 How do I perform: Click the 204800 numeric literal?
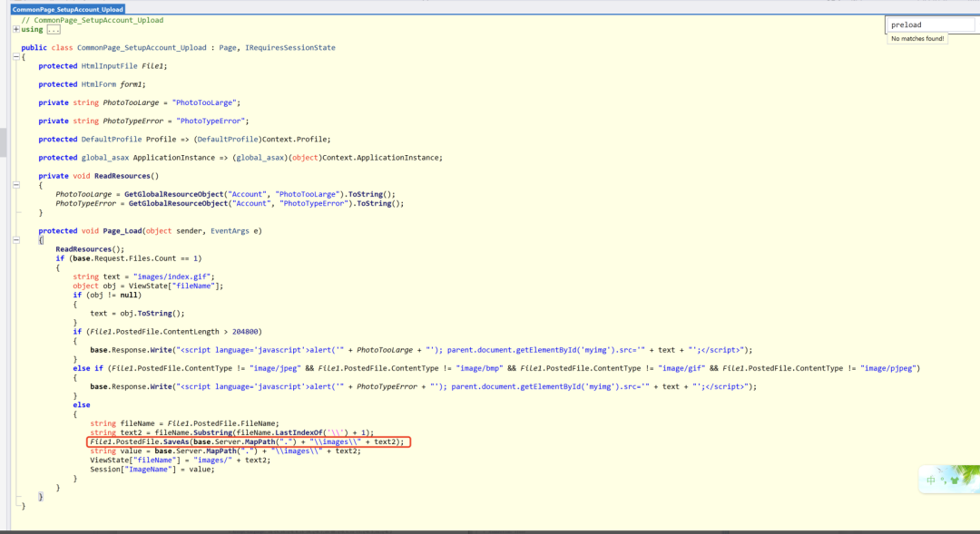point(245,332)
